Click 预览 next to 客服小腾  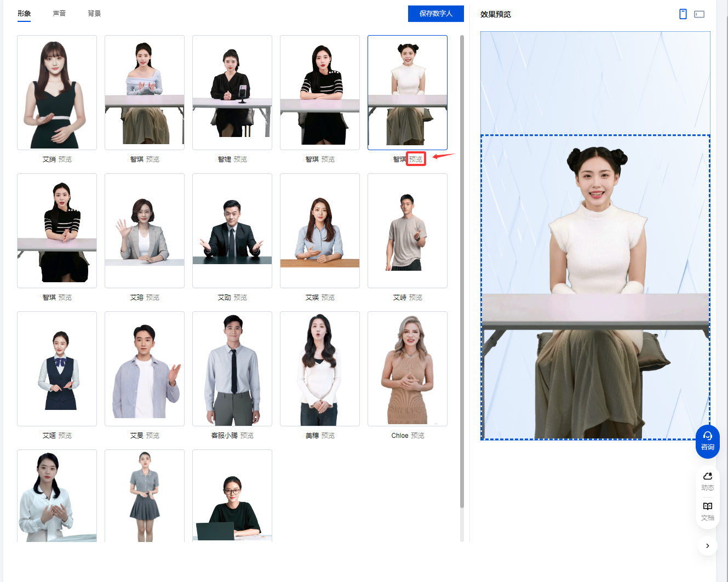(x=247, y=436)
